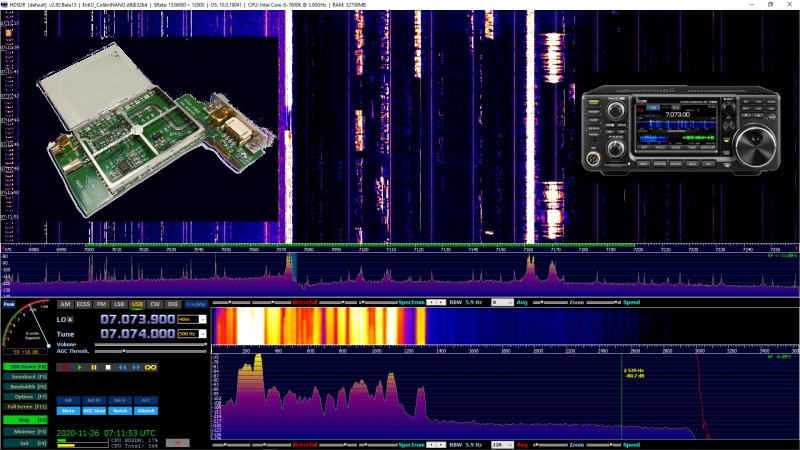
Task: Click the Icom transceiver picture
Action: (x=681, y=130)
